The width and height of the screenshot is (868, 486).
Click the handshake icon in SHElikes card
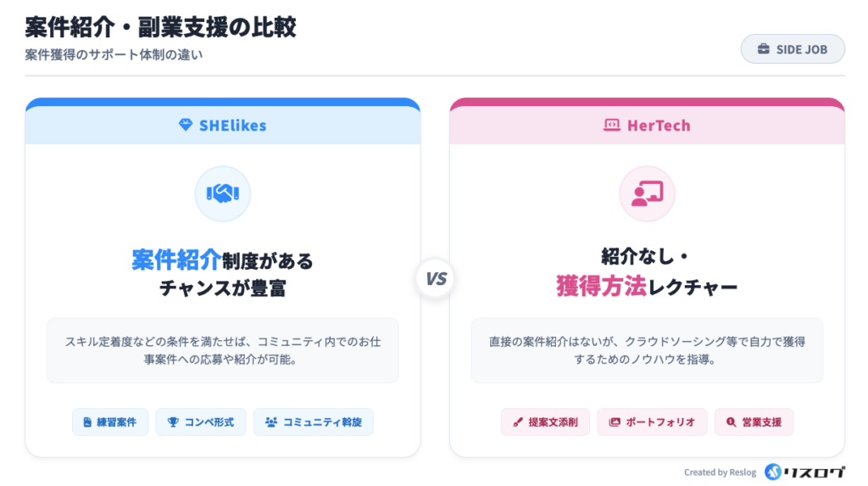click(x=223, y=194)
